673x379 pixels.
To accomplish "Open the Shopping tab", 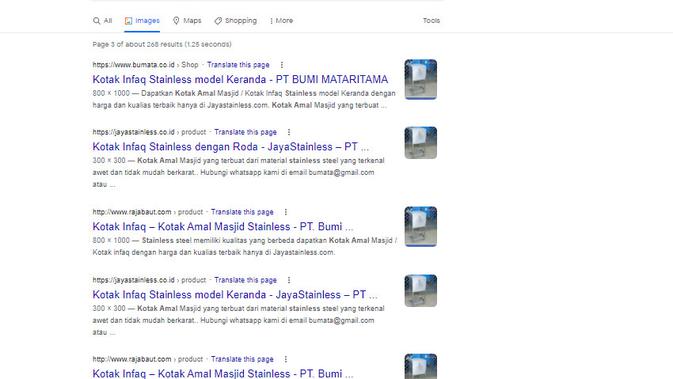I will click(x=235, y=21).
